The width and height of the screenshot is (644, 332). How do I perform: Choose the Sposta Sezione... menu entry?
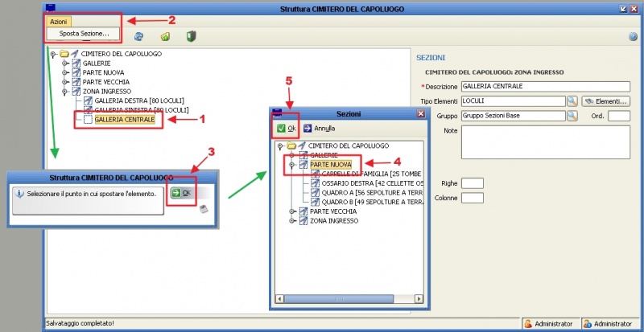(x=84, y=34)
